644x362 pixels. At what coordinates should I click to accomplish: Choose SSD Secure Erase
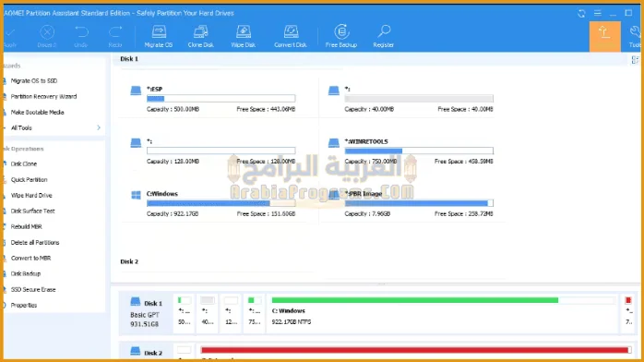click(x=33, y=290)
